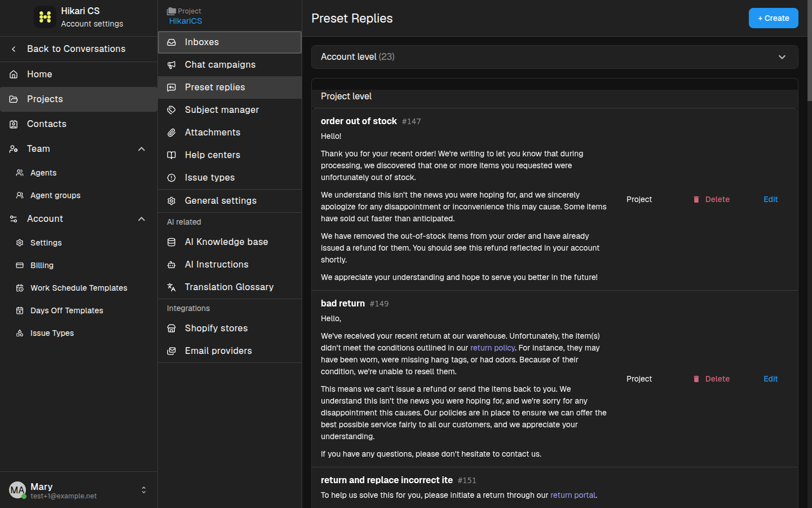The height and width of the screenshot is (508, 812).
Task: Click the AI Instructions robot icon
Action: point(171,265)
